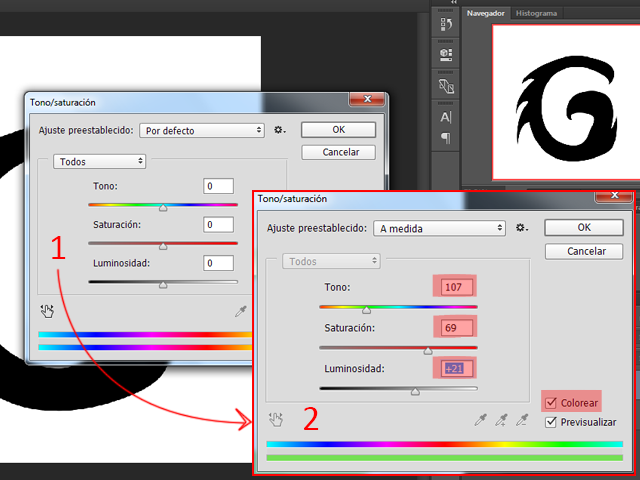
Task: Click Luminosidad slider handle in dialog 1
Action: pyautogui.click(x=163, y=285)
